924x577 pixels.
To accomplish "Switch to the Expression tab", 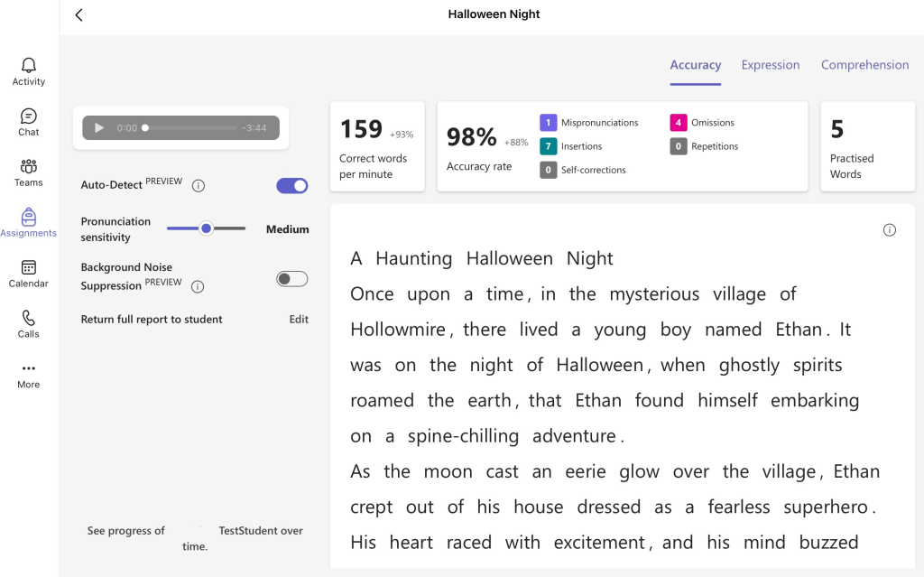I will tap(771, 65).
